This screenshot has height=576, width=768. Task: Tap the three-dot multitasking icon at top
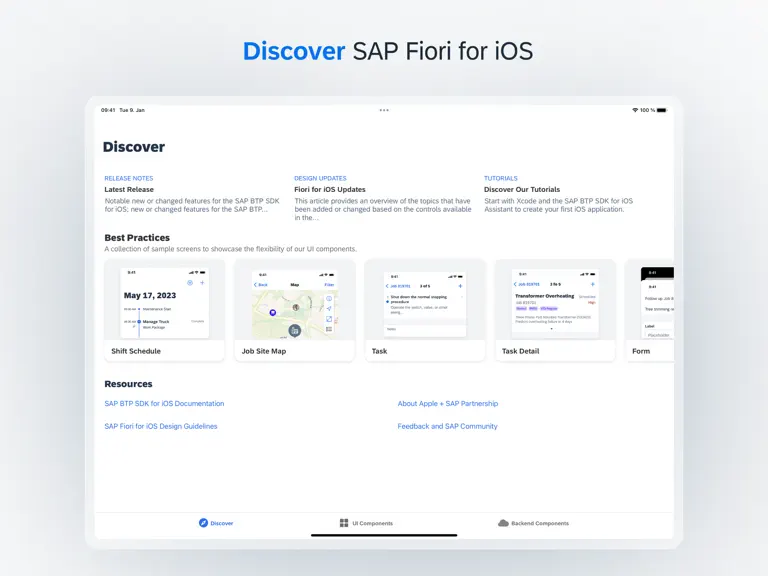pos(384,110)
